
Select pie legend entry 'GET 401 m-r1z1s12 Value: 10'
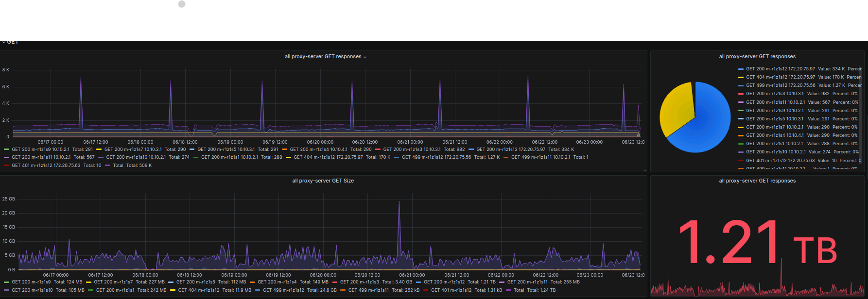[x=799, y=161]
